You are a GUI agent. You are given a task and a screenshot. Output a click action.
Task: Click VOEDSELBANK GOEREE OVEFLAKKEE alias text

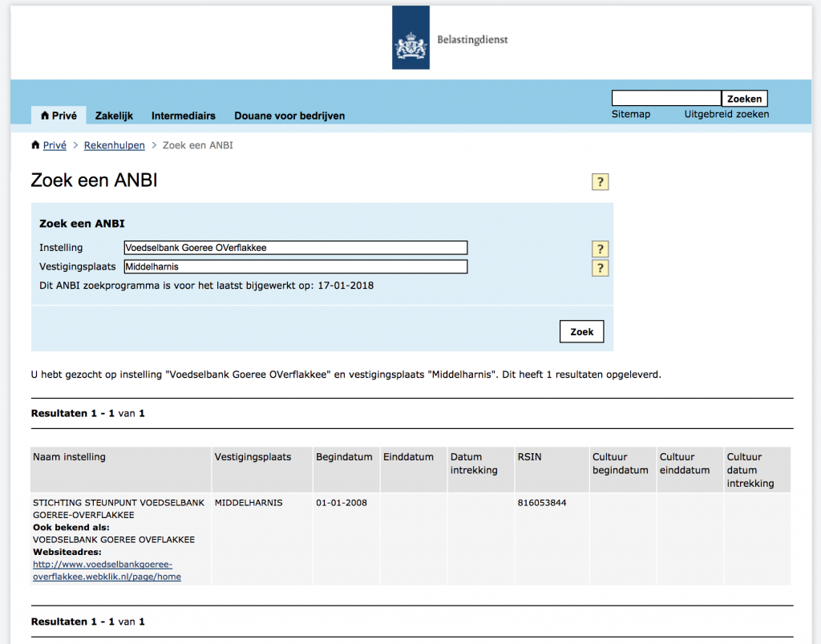click(x=114, y=540)
